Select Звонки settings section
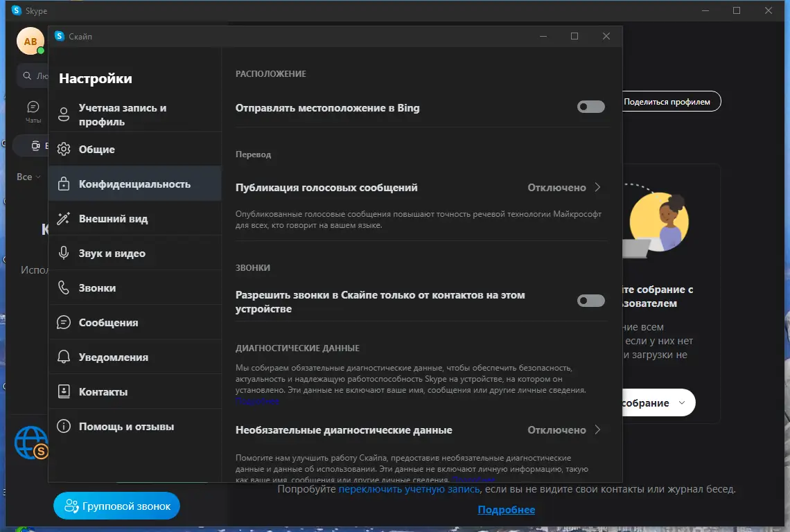This screenshot has height=532, width=790. pos(135,287)
